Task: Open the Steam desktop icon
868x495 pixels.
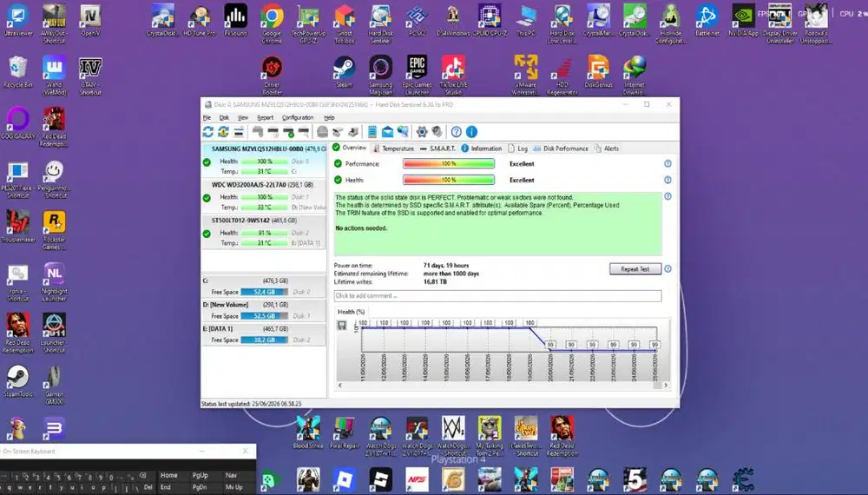Action: (344, 72)
